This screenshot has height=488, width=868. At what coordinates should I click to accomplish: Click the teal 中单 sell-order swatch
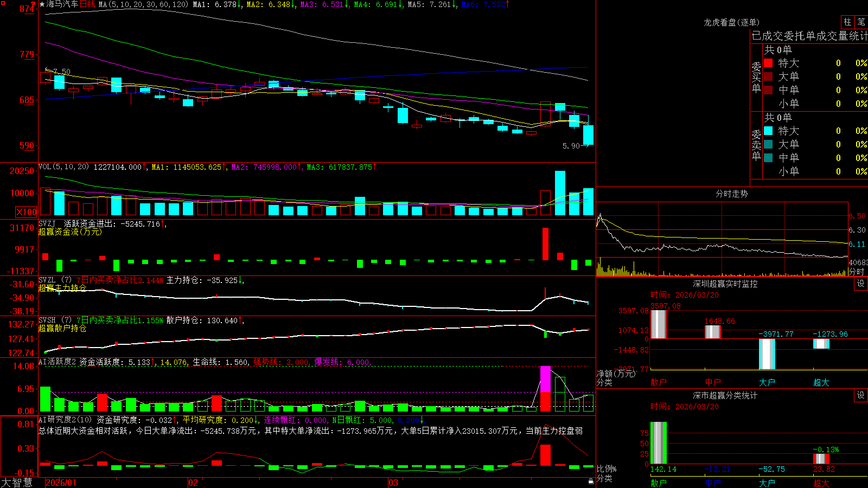(768, 157)
